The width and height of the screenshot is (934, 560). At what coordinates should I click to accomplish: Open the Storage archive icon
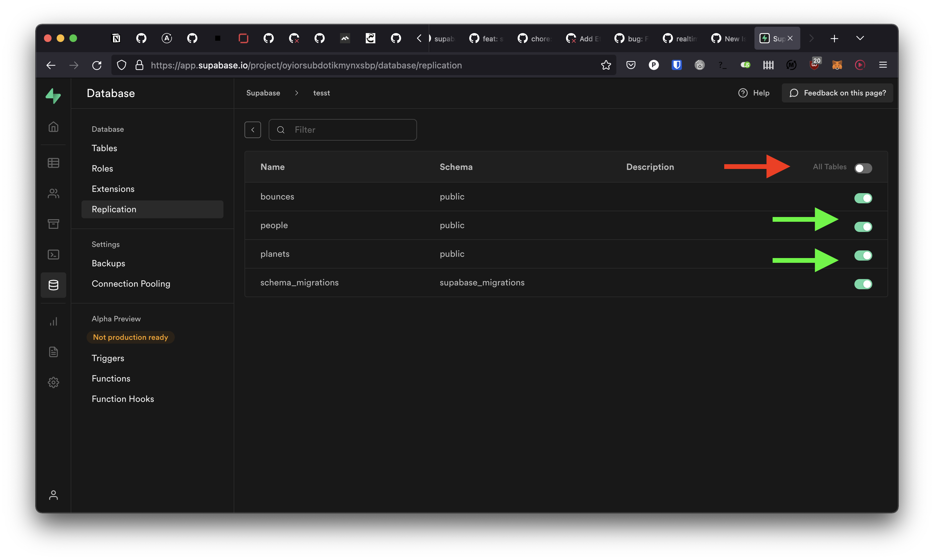(53, 224)
